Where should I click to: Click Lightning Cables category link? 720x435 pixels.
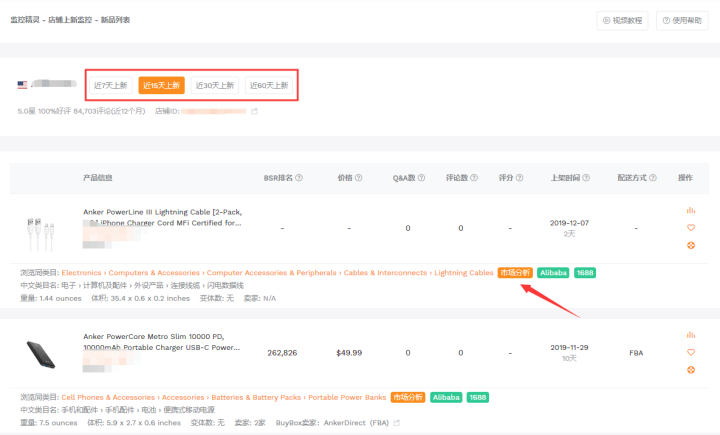click(464, 273)
